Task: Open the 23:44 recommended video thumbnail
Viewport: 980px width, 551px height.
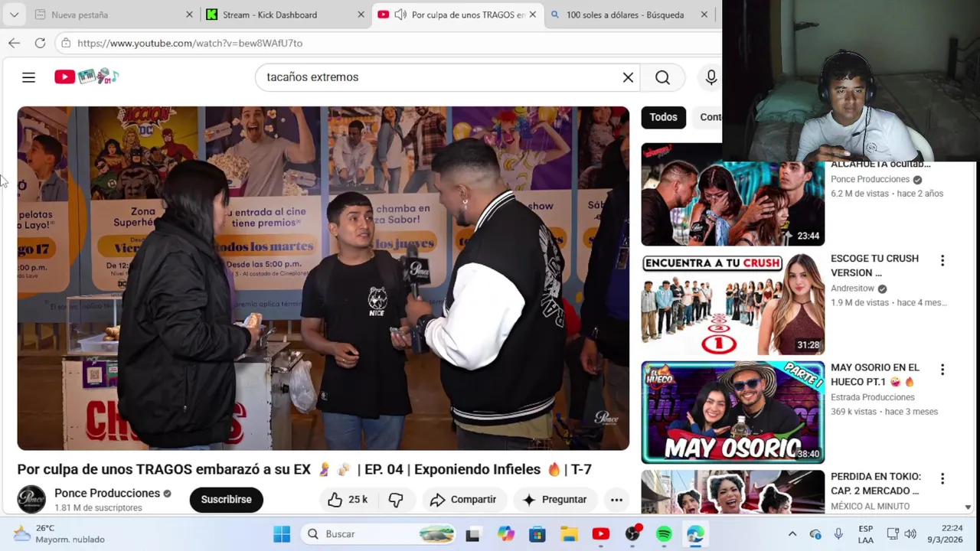Action: pos(733,194)
